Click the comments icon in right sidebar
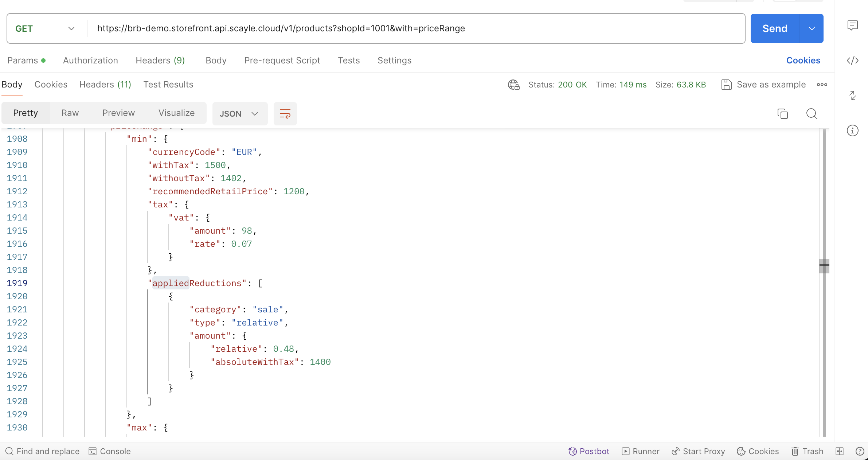This screenshot has height=460, width=868. (852, 26)
